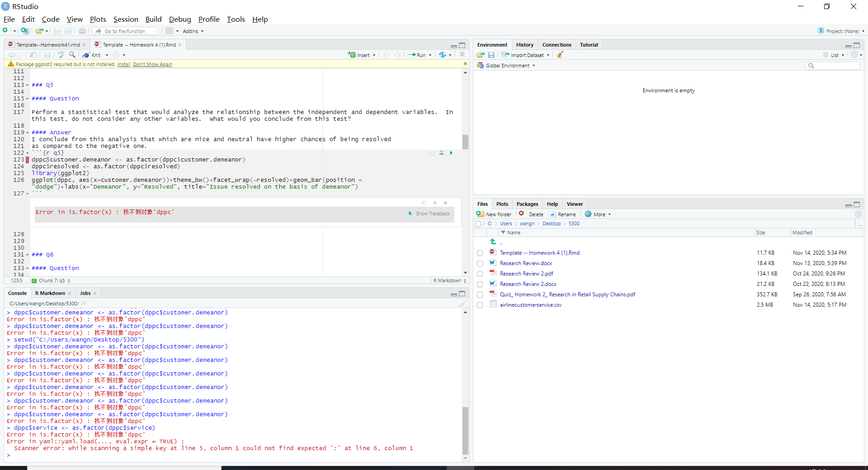The height and width of the screenshot is (470, 868).
Task: Open the Insert chunk menu
Action: point(362,55)
